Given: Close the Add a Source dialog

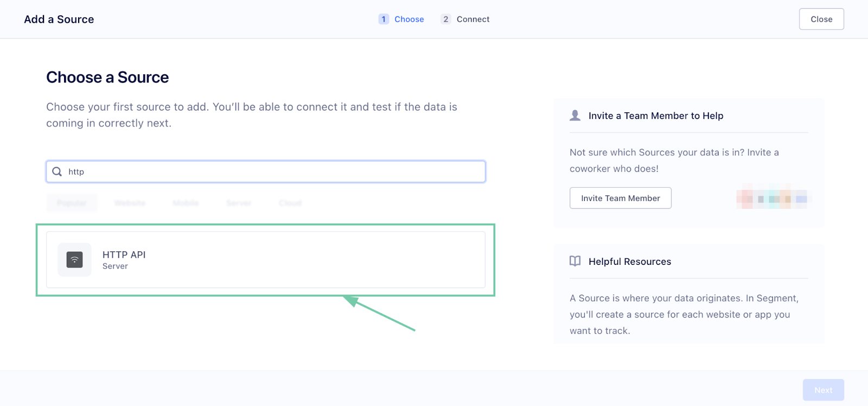Looking at the screenshot, I should [x=821, y=19].
